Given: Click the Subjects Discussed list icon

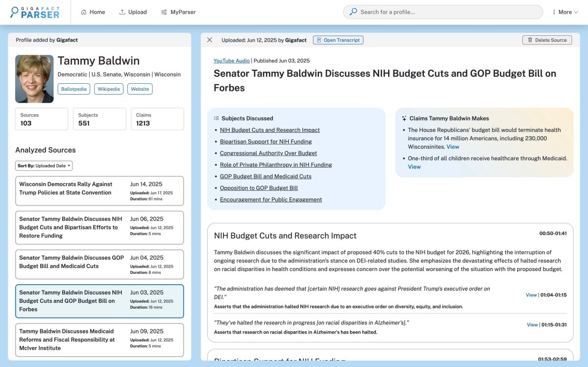Looking at the screenshot, I should [x=217, y=118].
